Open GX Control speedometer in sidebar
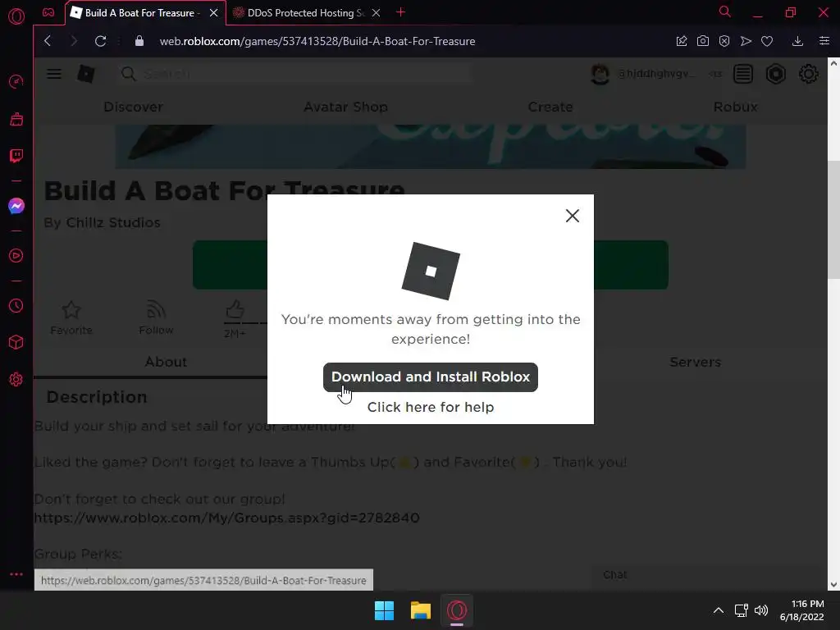The image size is (840, 630). (x=16, y=81)
